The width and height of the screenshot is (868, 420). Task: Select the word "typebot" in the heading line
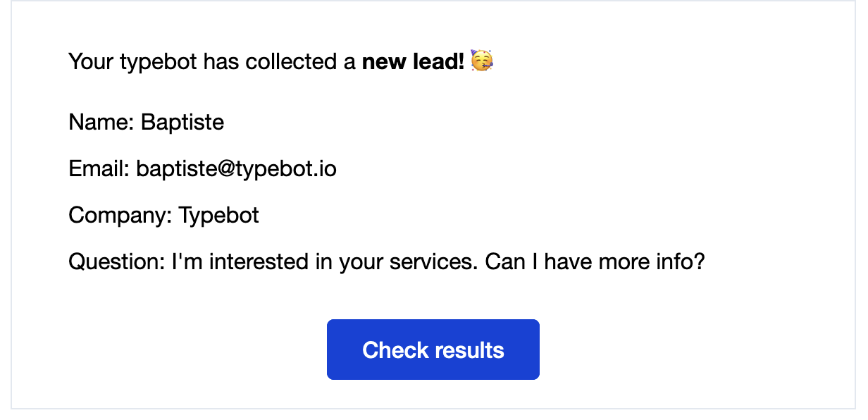159,62
